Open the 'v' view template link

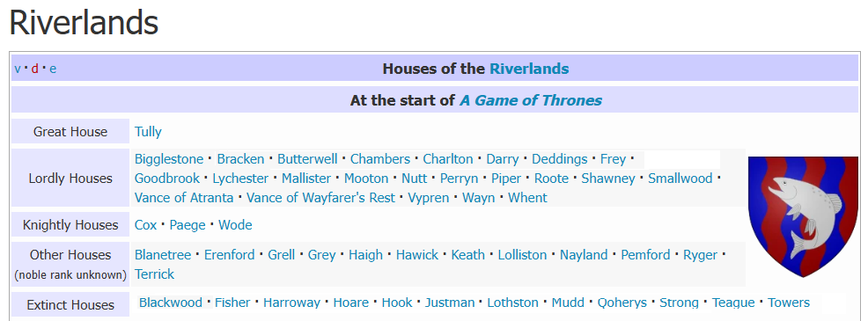18,69
